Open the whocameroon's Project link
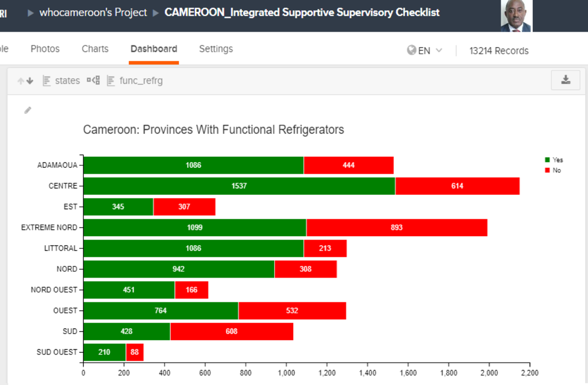This screenshot has width=588, height=385. (93, 13)
